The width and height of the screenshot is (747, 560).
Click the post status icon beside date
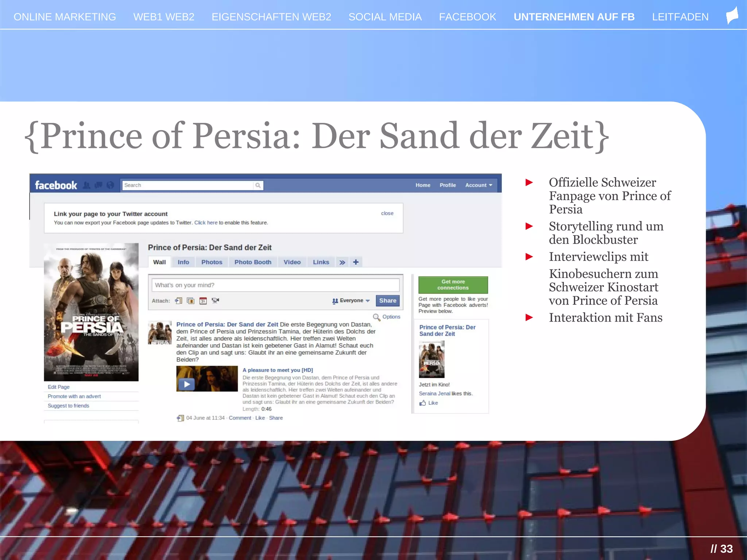[180, 418]
